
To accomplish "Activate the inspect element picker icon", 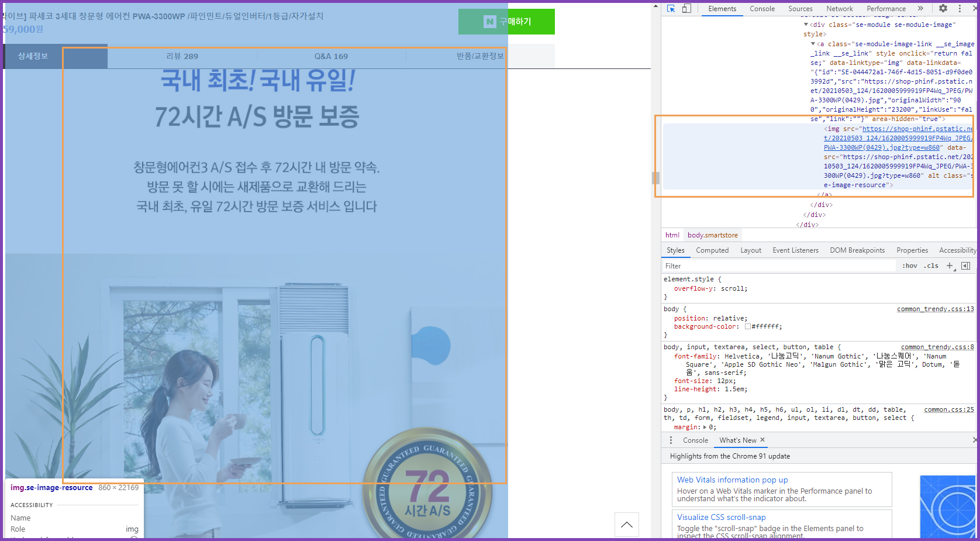I will (x=671, y=8).
